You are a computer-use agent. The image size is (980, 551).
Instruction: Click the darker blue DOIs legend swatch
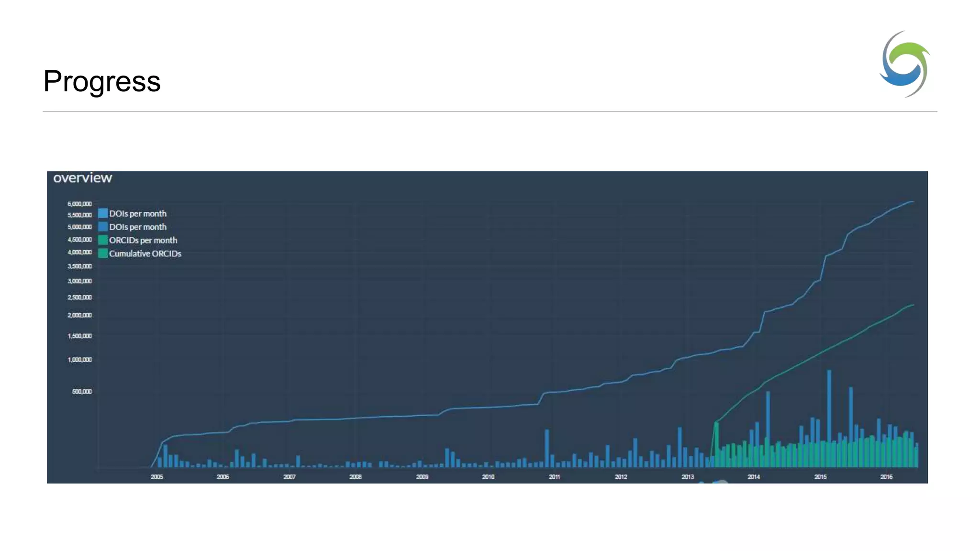[103, 227]
